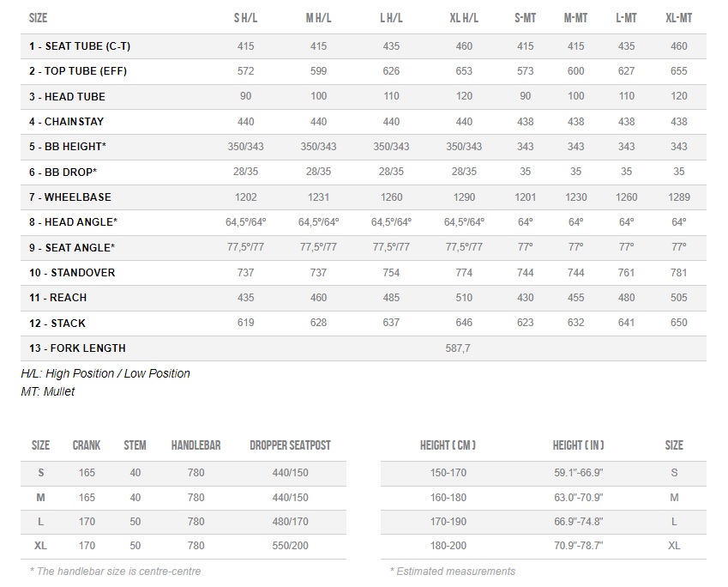The width and height of the screenshot is (728, 587).
Task: Click the CRANK column header
Action: (x=87, y=445)
